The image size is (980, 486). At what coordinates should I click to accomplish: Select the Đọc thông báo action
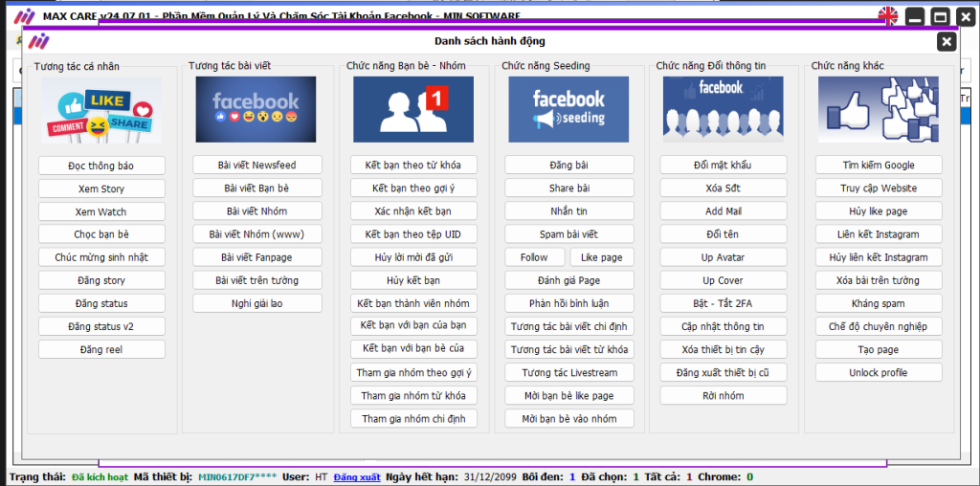(101, 166)
